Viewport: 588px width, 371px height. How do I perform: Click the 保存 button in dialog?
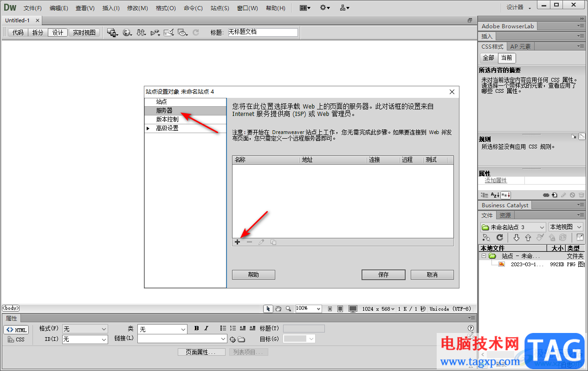pyautogui.click(x=383, y=275)
